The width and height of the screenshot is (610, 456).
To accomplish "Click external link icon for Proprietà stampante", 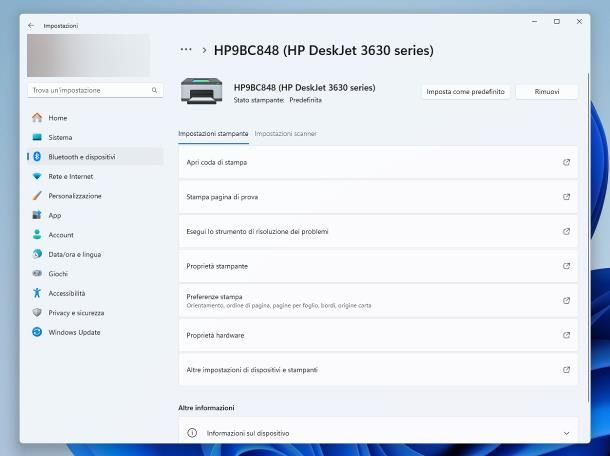I will pos(566,266).
